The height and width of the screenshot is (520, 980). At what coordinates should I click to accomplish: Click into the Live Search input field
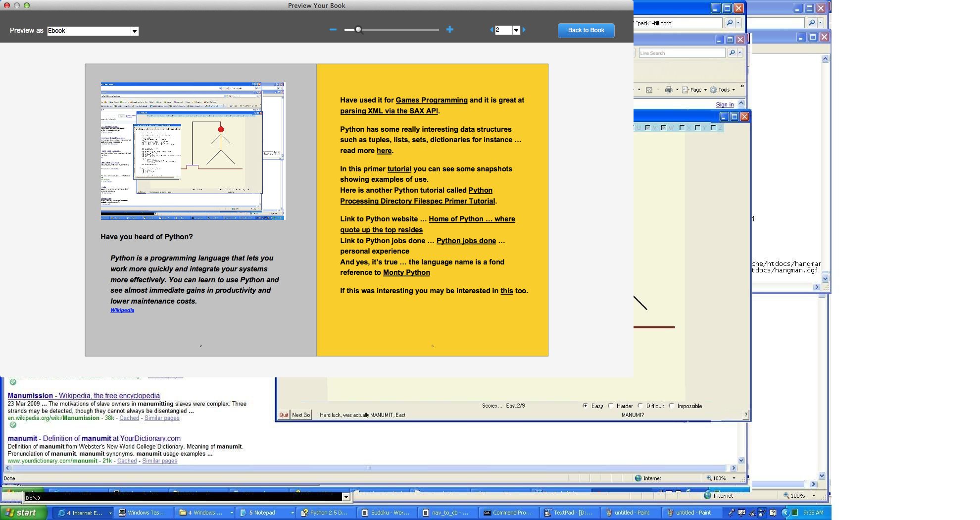point(682,53)
